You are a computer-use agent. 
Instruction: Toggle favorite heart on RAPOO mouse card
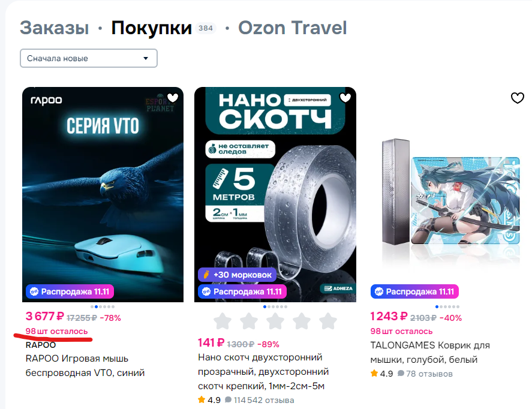[x=173, y=98]
